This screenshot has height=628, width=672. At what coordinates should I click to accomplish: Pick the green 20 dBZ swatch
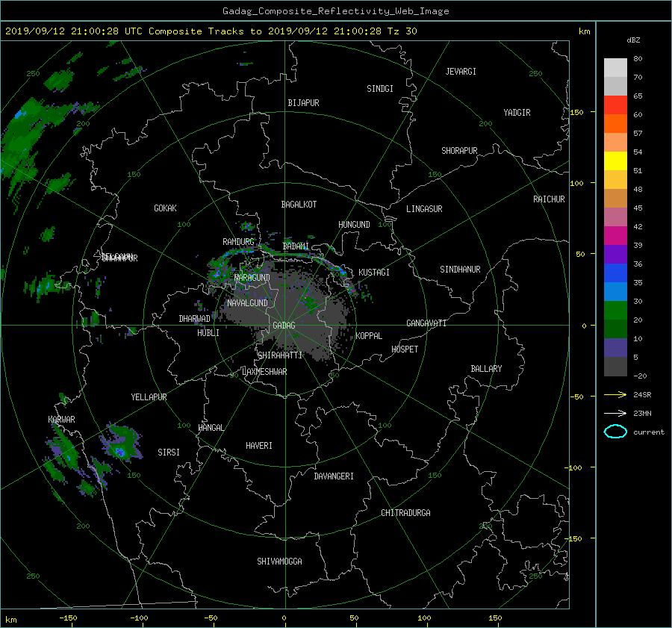tap(615, 311)
